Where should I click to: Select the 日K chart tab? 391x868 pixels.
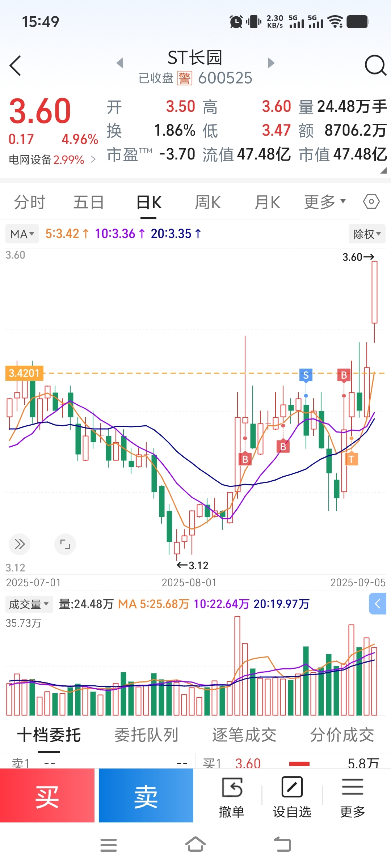point(149,202)
